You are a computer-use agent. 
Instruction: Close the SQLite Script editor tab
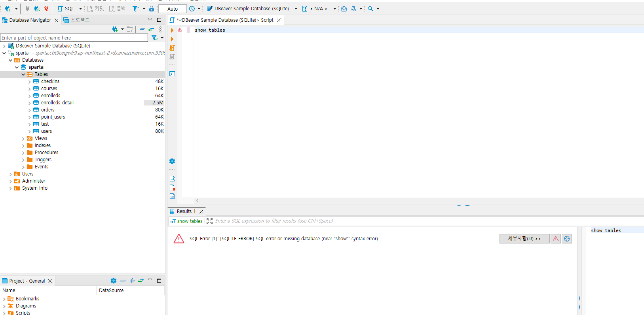point(279,20)
